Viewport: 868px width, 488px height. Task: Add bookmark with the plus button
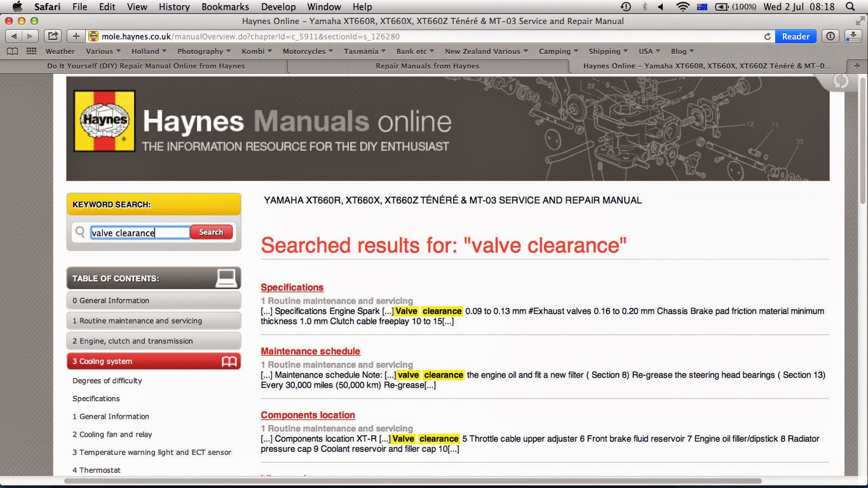(x=76, y=36)
